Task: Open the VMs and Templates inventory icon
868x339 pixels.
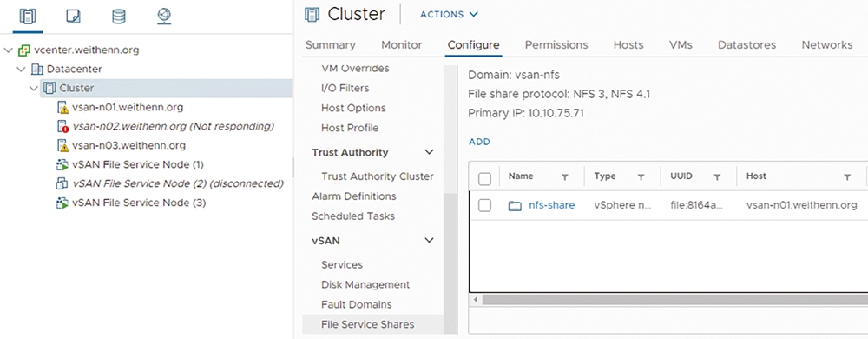Action: (73, 17)
